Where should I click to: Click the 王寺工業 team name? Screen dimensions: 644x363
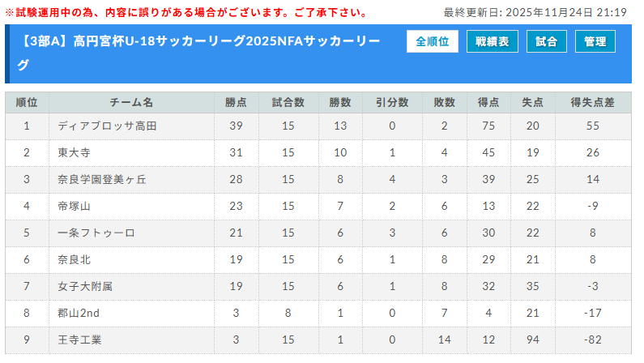tap(79, 340)
